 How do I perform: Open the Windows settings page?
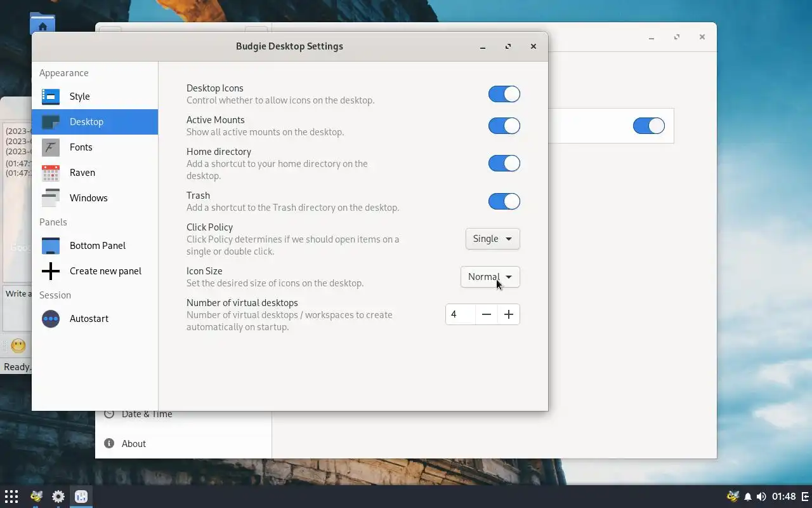tap(95, 198)
